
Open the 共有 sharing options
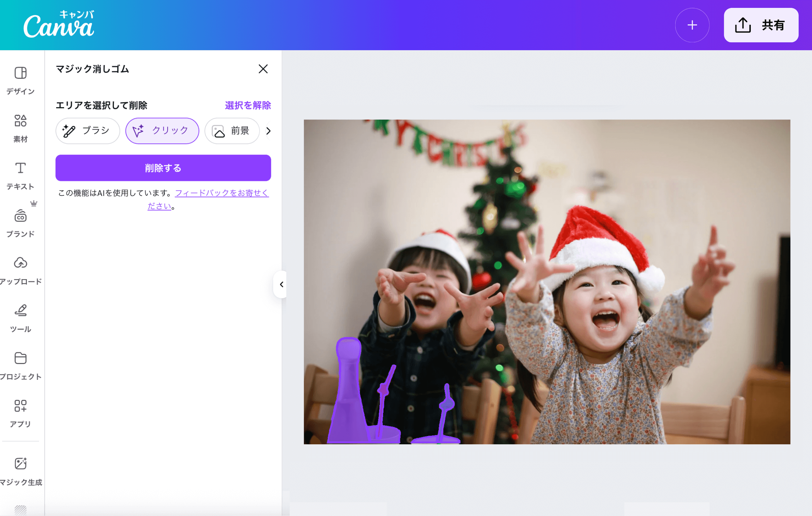pos(761,25)
